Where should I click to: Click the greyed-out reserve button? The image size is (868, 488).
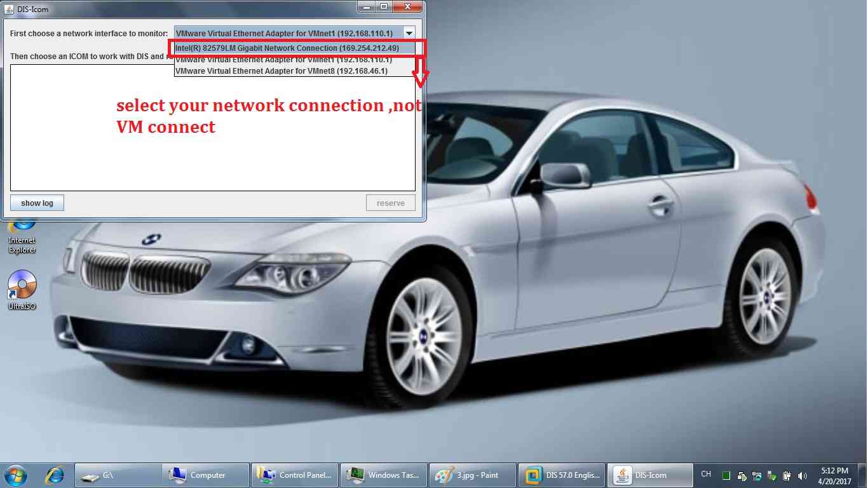click(x=390, y=203)
